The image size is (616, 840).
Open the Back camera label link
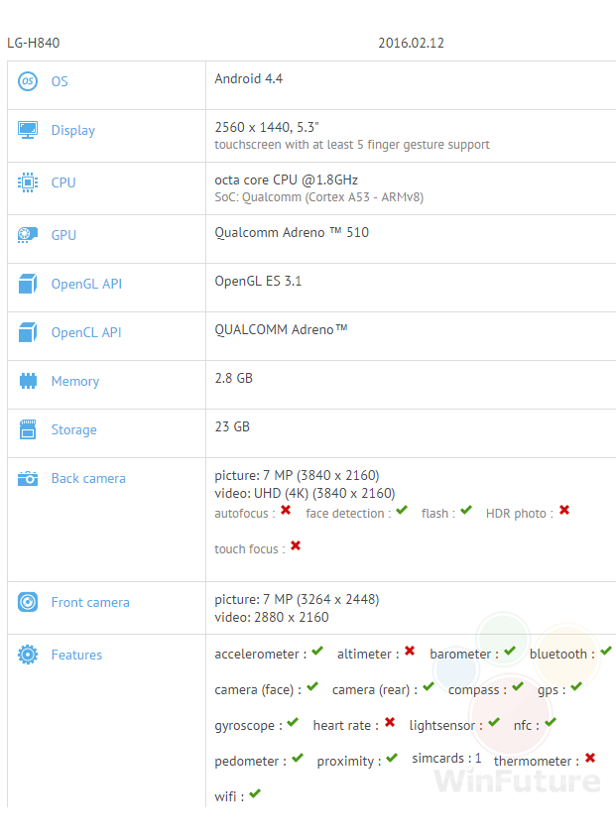pyautogui.click(x=88, y=478)
